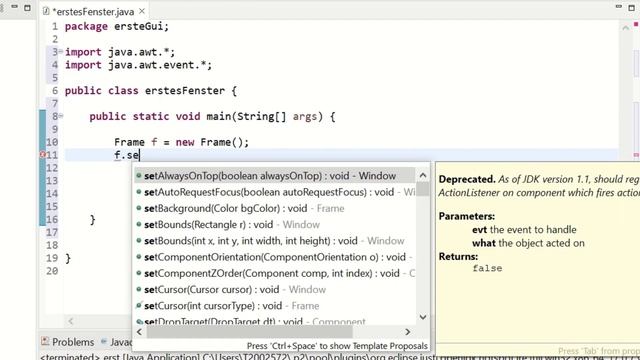Click the 'Returns:' heading in Javadoc popup

click(458, 257)
